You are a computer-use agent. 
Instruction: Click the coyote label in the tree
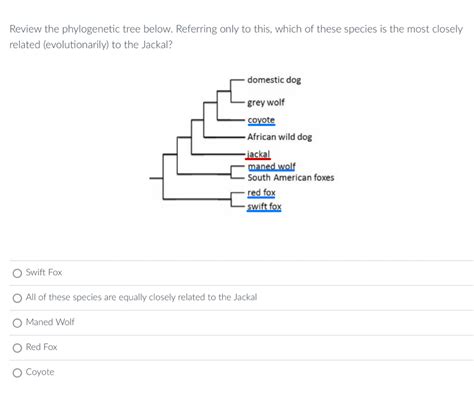[x=261, y=120]
